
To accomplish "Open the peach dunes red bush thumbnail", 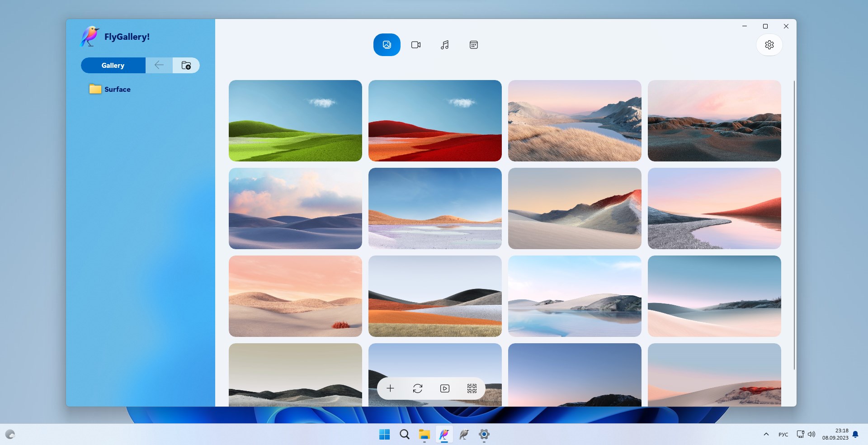I will tap(295, 296).
